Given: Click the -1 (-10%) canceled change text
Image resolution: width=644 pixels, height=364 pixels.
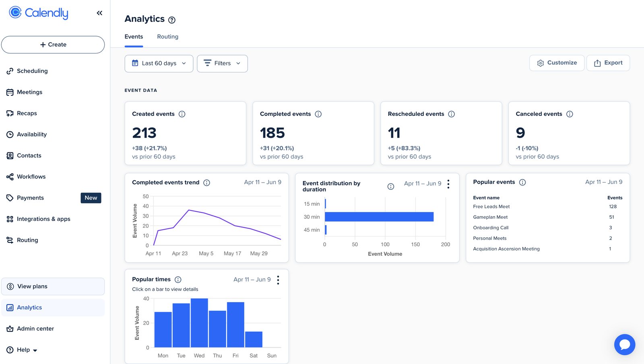Looking at the screenshot, I should (527, 148).
